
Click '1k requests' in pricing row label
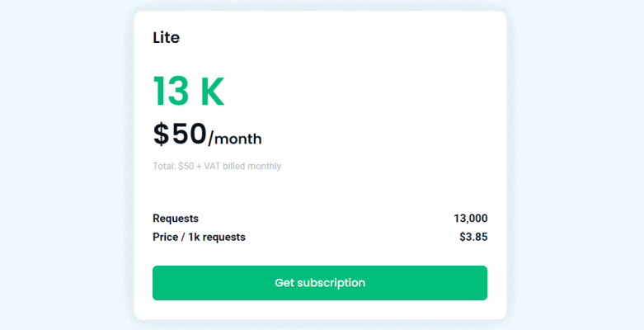coord(217,237)
